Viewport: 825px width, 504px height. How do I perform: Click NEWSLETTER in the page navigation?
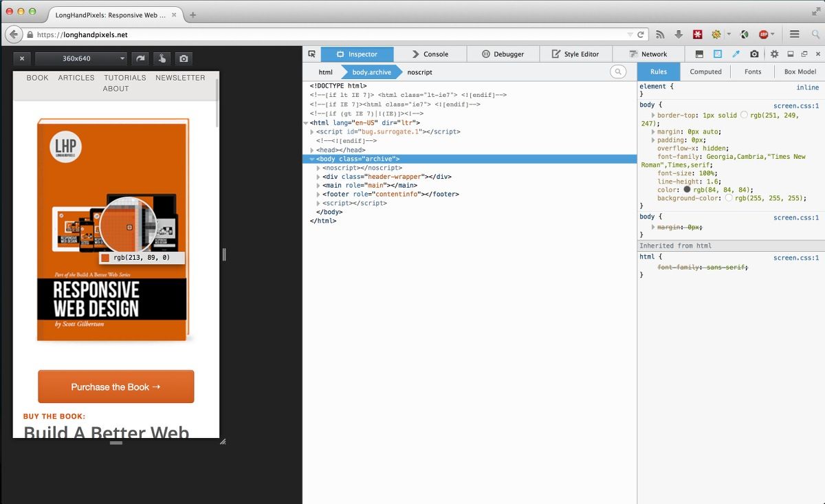(x=180, y=78)
